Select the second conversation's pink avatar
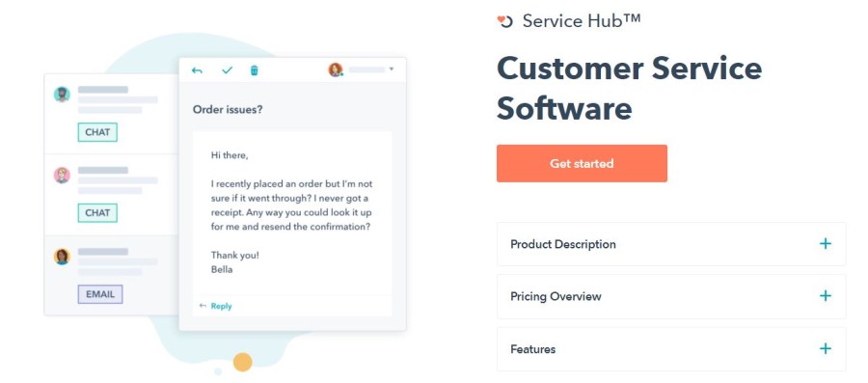 (62, 175)
